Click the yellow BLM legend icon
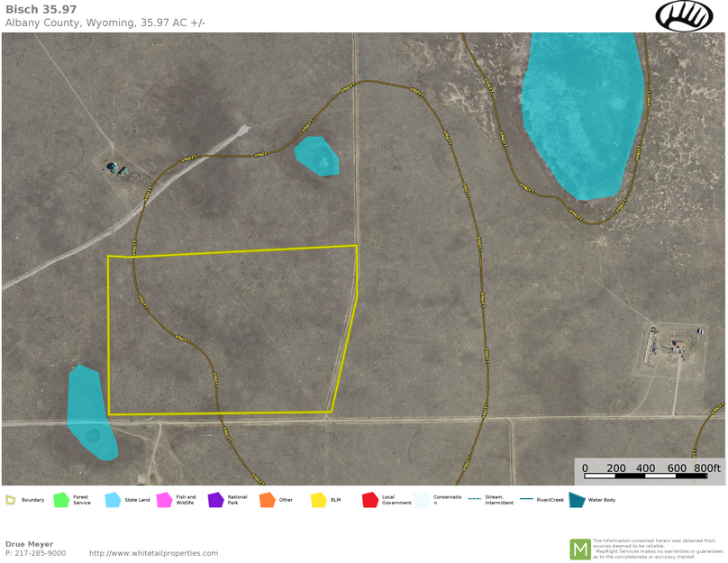 (x=318, y=500)
